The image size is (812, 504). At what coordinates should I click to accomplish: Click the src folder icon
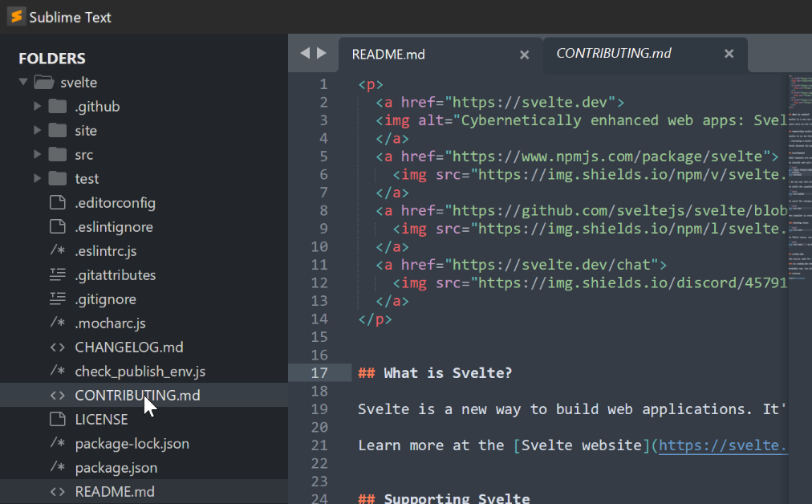[x=58, y=154]
